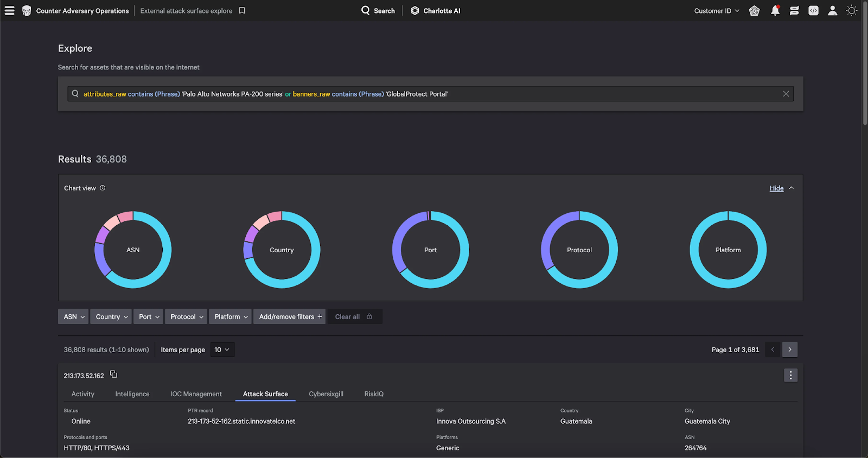Open the code/developer tools icon

click(813, 11)
